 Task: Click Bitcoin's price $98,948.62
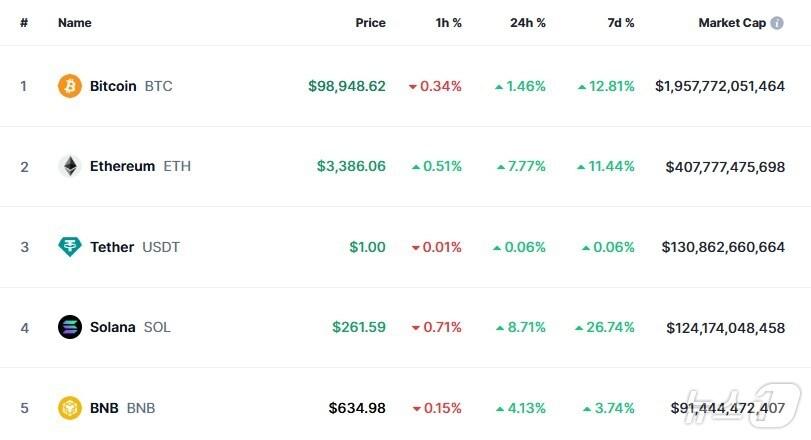click(x=347, y=86)
